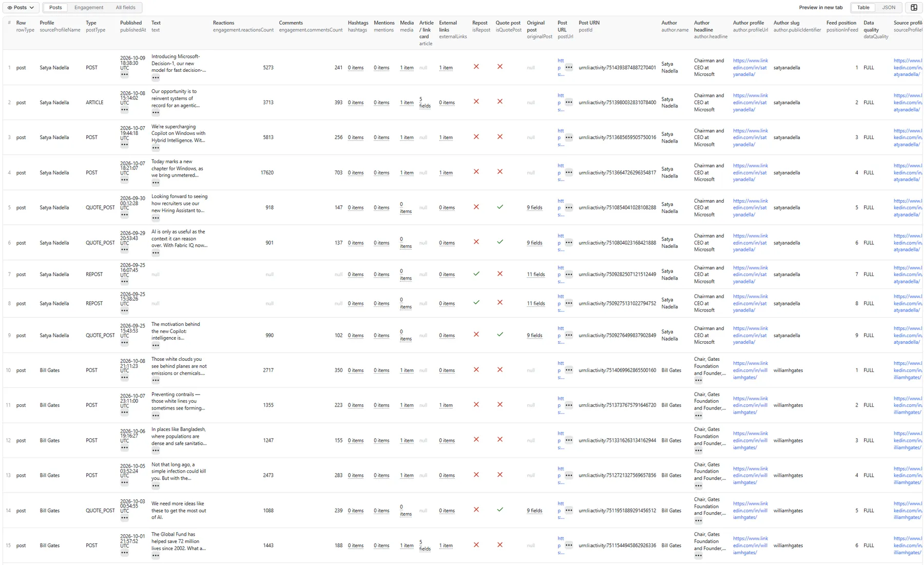Select the Table view toggle
This screenshot has width=924, height=565.
point(863,8)
